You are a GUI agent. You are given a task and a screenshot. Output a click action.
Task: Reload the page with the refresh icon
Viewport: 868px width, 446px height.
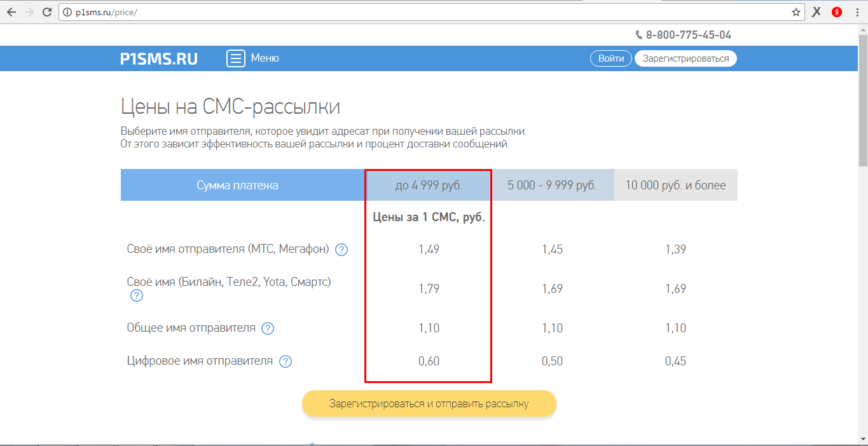(x=47, y=12)
